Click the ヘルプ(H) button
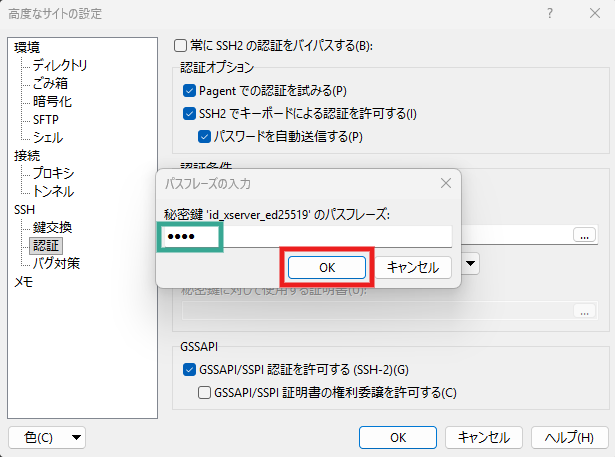This screenshot has width=615, height=457. pos(569,437)
